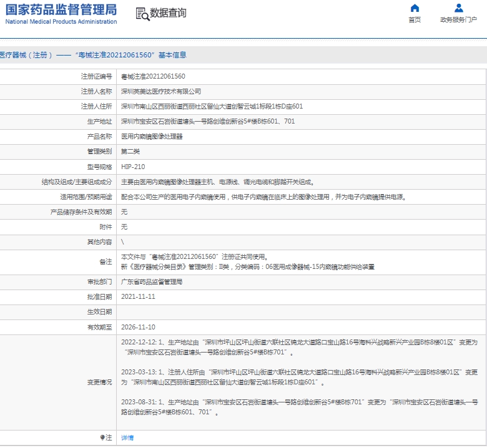Click the 结构及组成/主要组成成分 label
The width and height of the screenshot is (487, 448).
(77, 182)
